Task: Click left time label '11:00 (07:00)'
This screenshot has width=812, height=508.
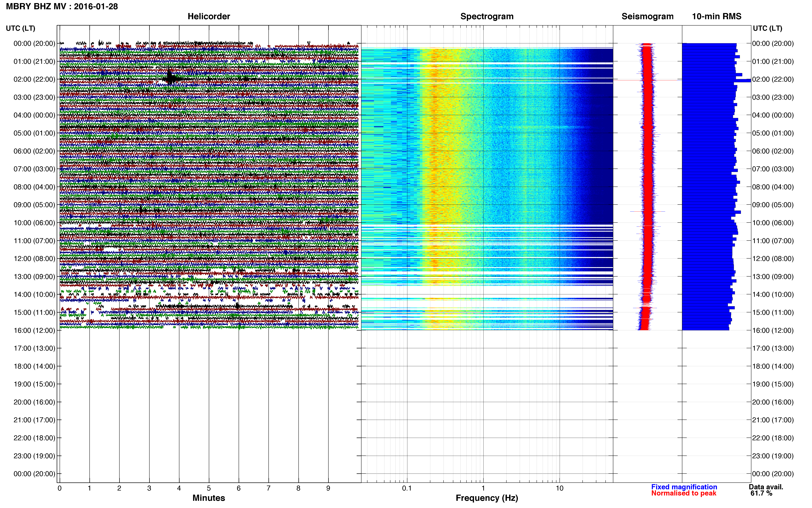Action: pyautogui.click(x=34, y=241)
